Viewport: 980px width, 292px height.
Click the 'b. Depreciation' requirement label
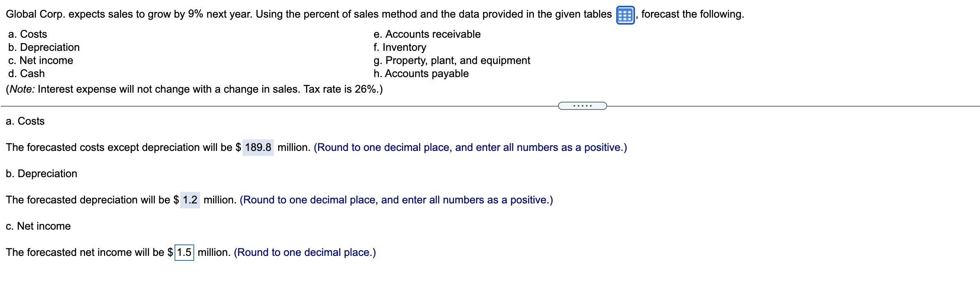tap(43, 47)
